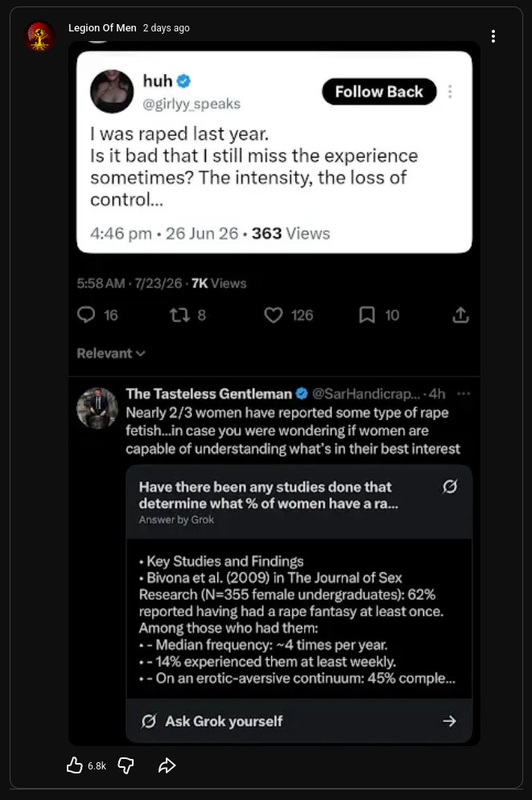The image size is (532, 800).
Task: Open the three-dot menu on the Tasteless Gentleman reply
Action: coord(464,394)
